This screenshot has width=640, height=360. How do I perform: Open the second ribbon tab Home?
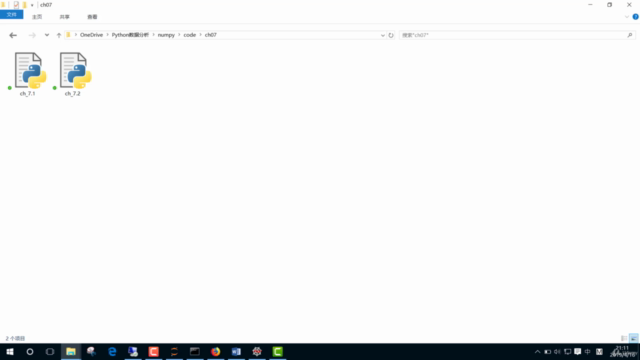tap(37, 17)
